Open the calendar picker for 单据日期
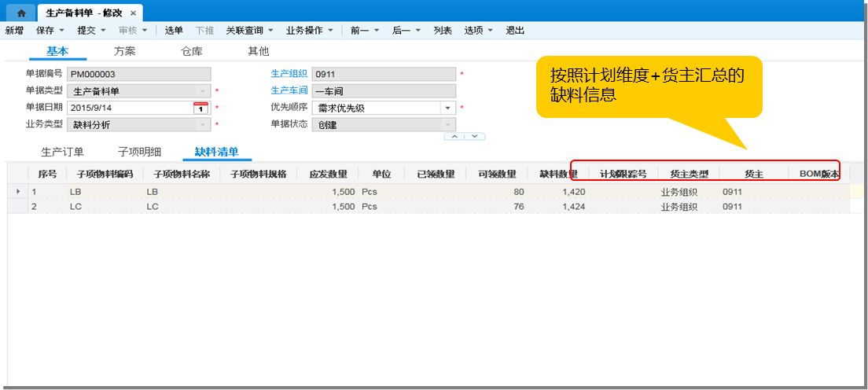 point(200,108)
